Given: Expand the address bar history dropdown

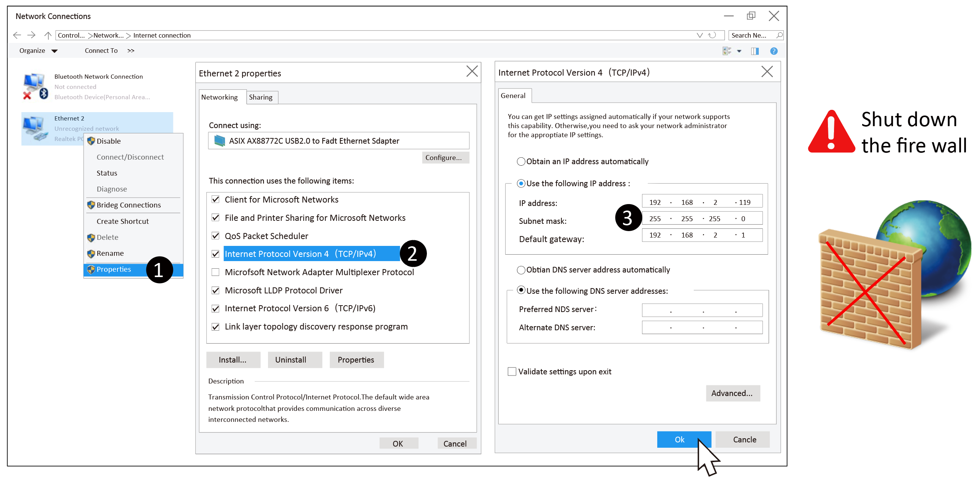Looking at the screenshot, I should (x=699, y=35).
